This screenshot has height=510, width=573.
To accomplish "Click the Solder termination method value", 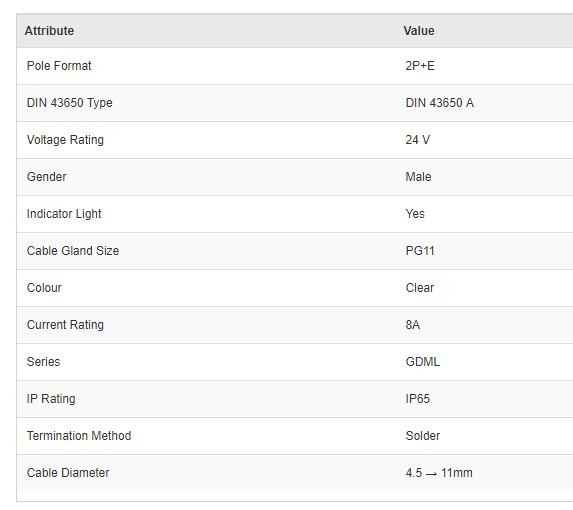I will [423, 436].
